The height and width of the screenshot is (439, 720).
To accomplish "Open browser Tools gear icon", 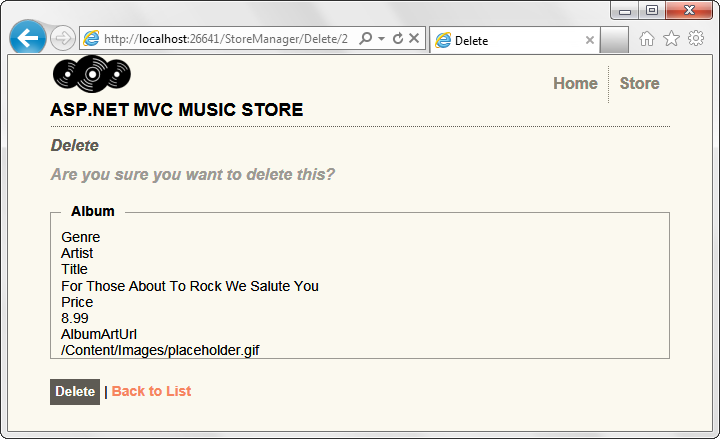I will [695, 39].
